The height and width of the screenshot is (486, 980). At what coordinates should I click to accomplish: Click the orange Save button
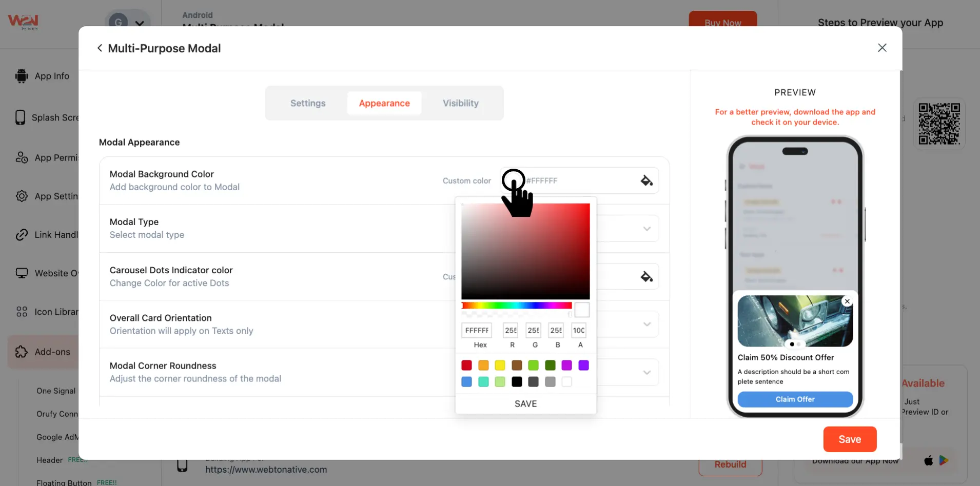coord(850,439)
